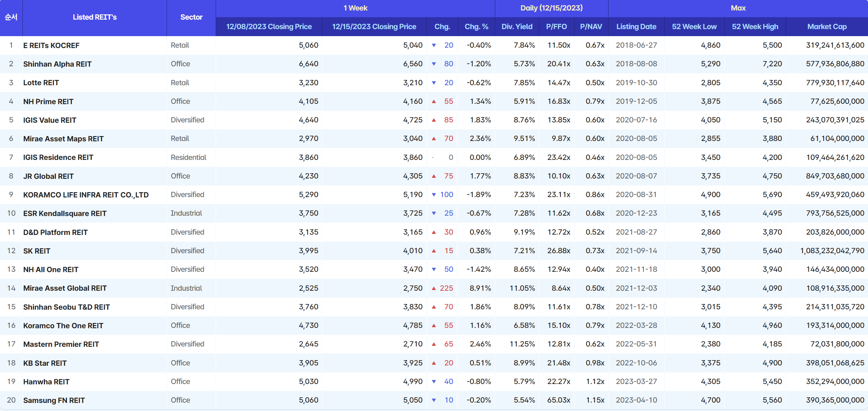This screenshot has width=868, height=411.
Task: Click the up arrow in Koramco The One REIT row
Action: pos(434,325)
